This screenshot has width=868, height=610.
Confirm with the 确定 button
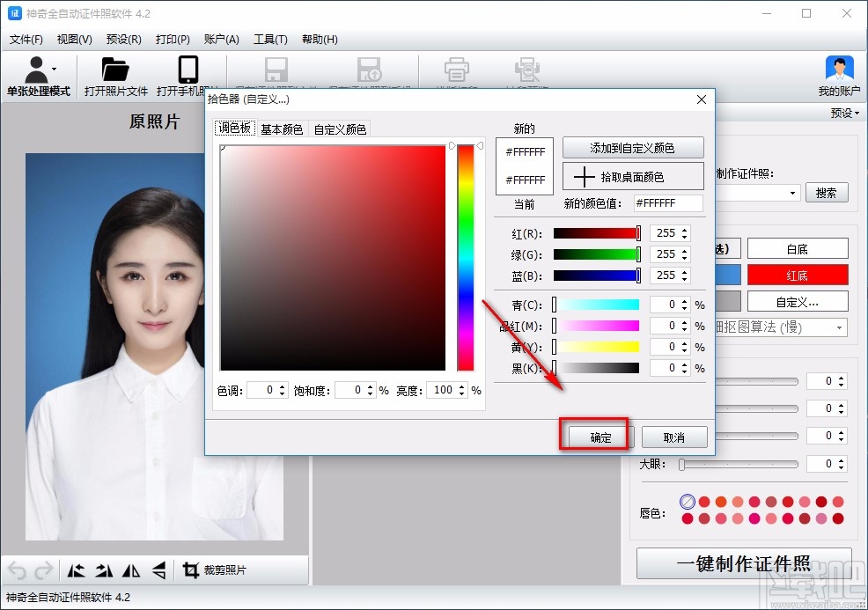[600, 437]
